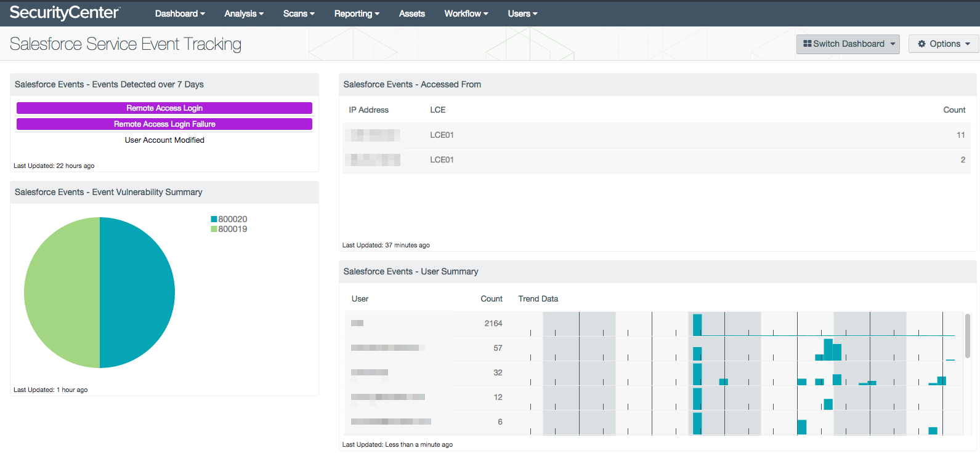This screenshot has height=456, width=980.
Task: Click the User Account Modified indicator
Action: [x=164, y=140]
